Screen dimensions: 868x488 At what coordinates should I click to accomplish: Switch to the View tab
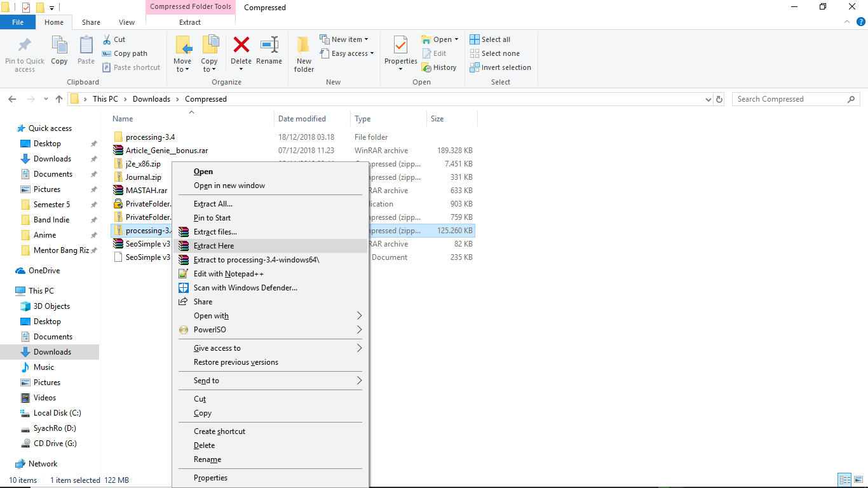(126, 22)
